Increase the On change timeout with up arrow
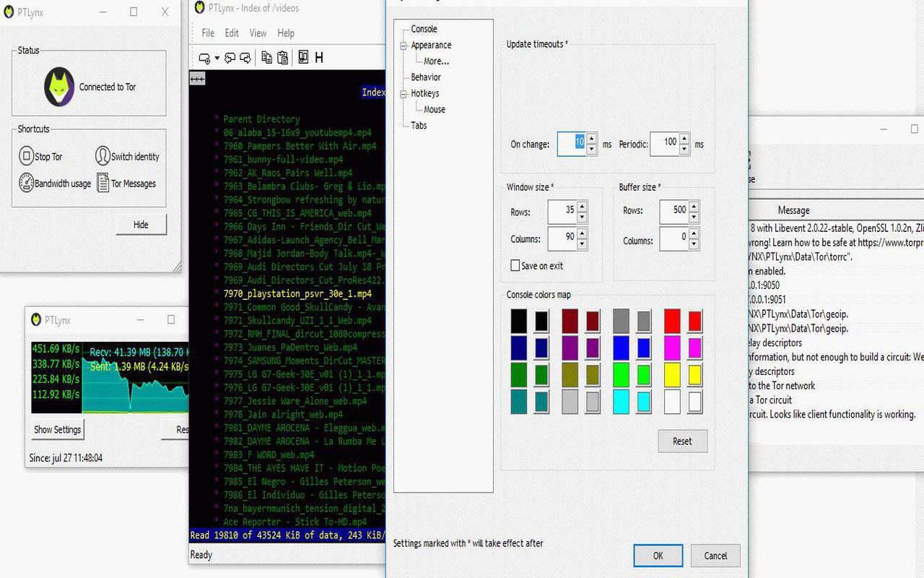924x578 pixels. pyautogui.click(x=591, y=139)
